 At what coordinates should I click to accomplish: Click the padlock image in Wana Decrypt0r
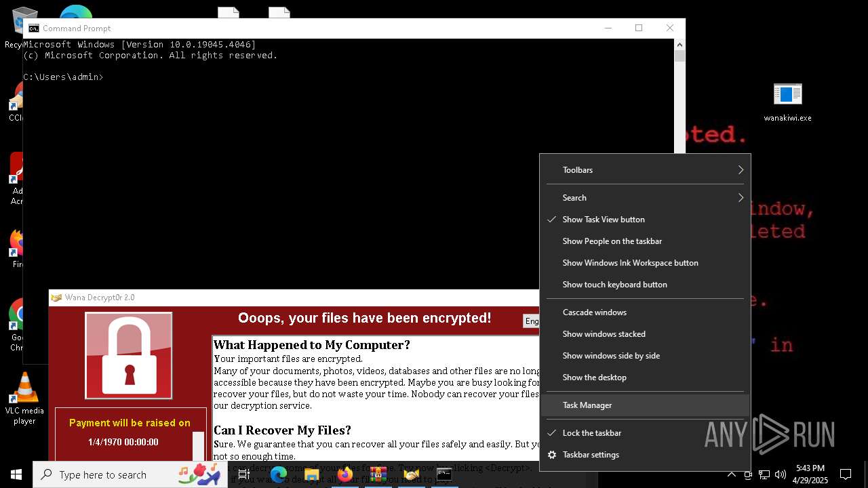[x=129, y=356]
